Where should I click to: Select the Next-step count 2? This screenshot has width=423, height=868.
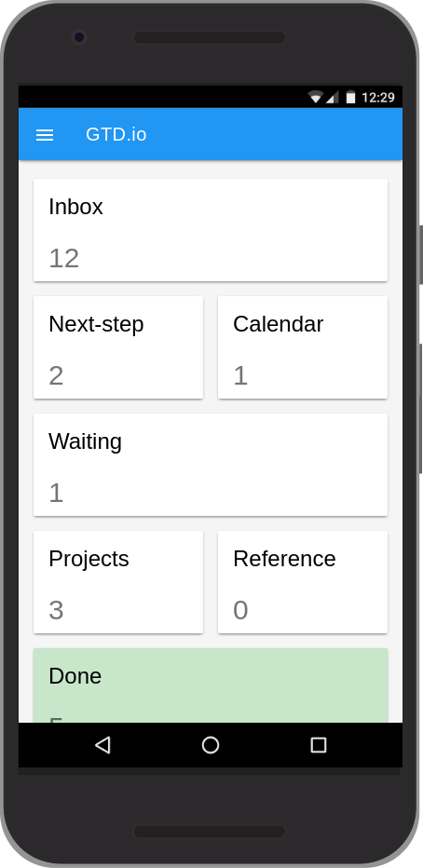point(57,376)
